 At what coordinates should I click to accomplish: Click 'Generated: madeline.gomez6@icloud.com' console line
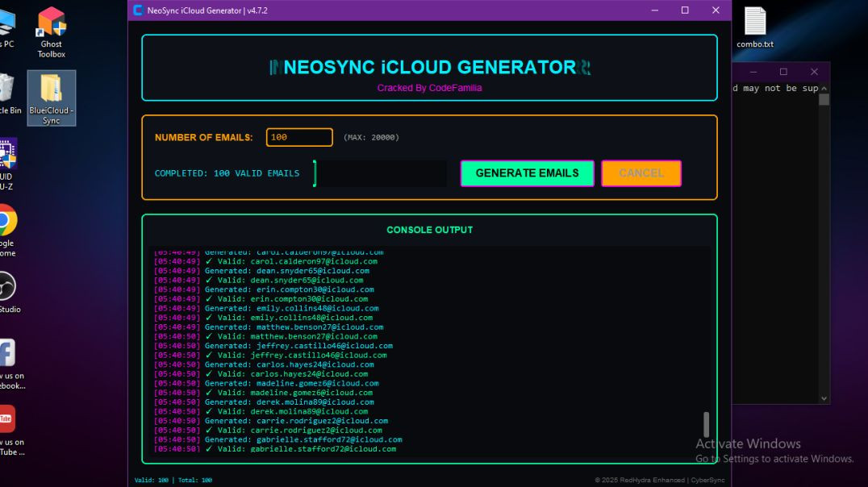(x=266, y=383)
